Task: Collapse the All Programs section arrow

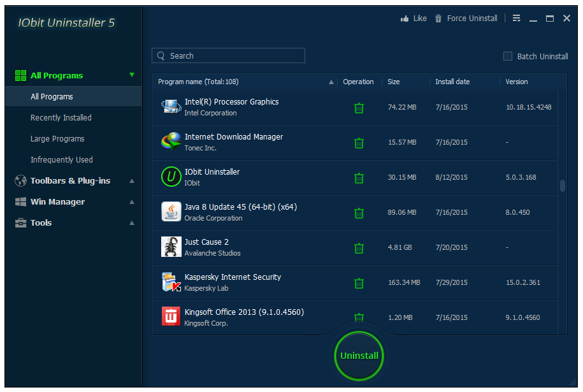Action: pos(132,75)
